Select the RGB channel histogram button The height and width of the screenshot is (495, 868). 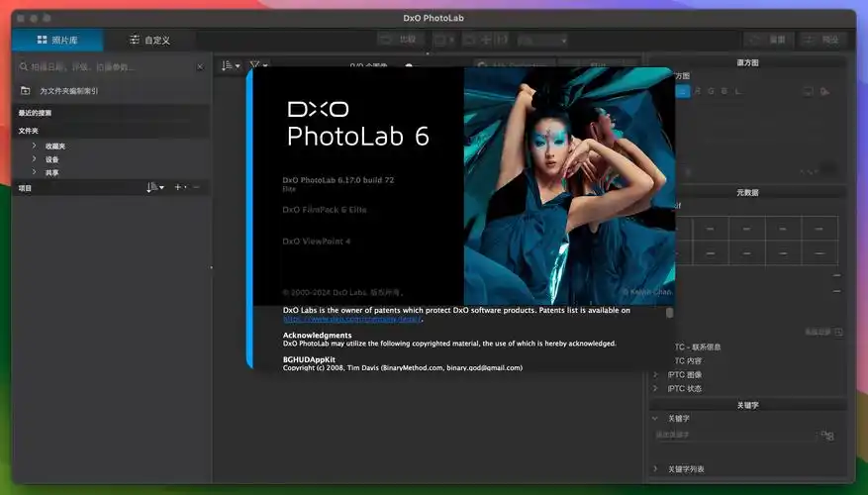pyautogui.click(x=683, y=91)
